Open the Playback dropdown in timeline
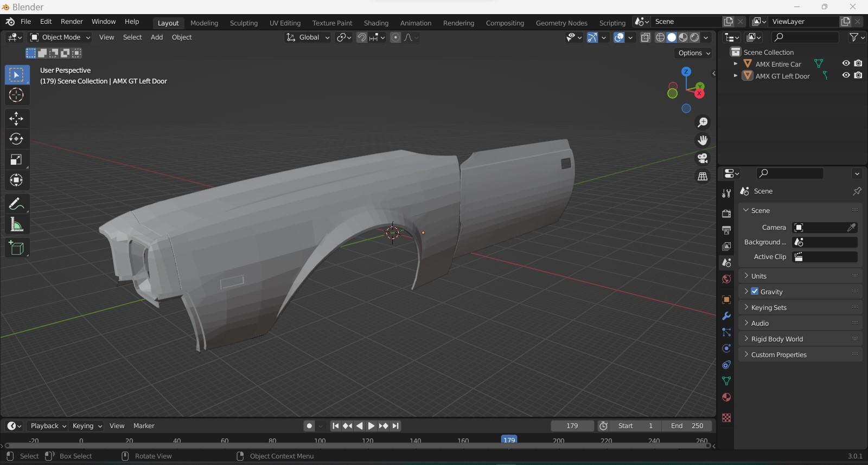 tap(48, 426)
